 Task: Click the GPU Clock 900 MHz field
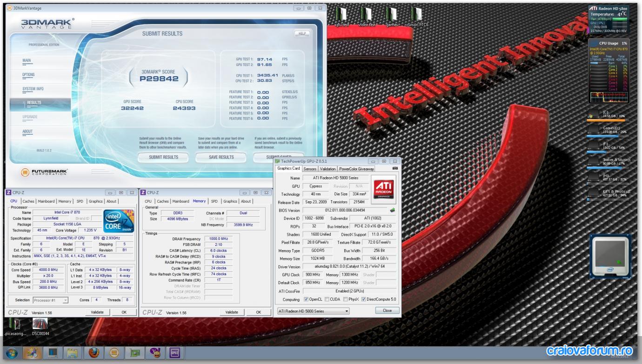coord(313,275)
